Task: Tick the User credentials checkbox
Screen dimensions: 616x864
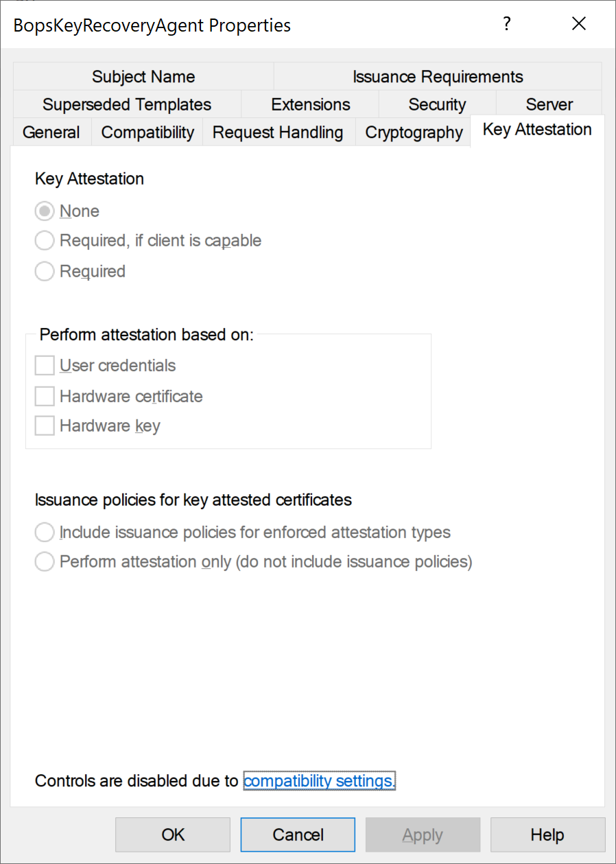Action: [45, 366]
